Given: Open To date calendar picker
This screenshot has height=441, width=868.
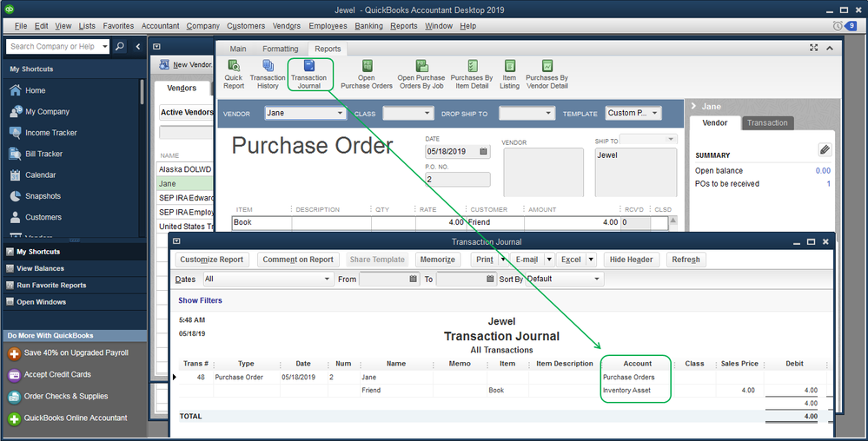Looking at the screenshot, I should click(490, 279).
